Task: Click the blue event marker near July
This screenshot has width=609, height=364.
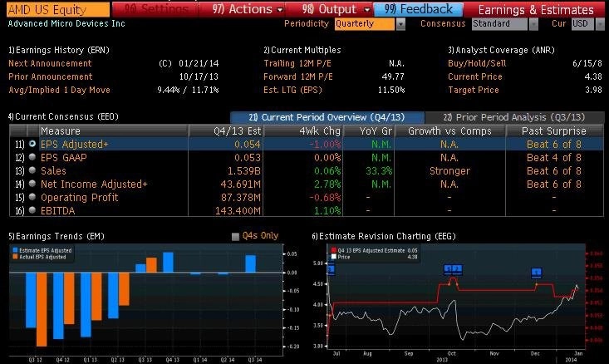Action: coord(331,269)
